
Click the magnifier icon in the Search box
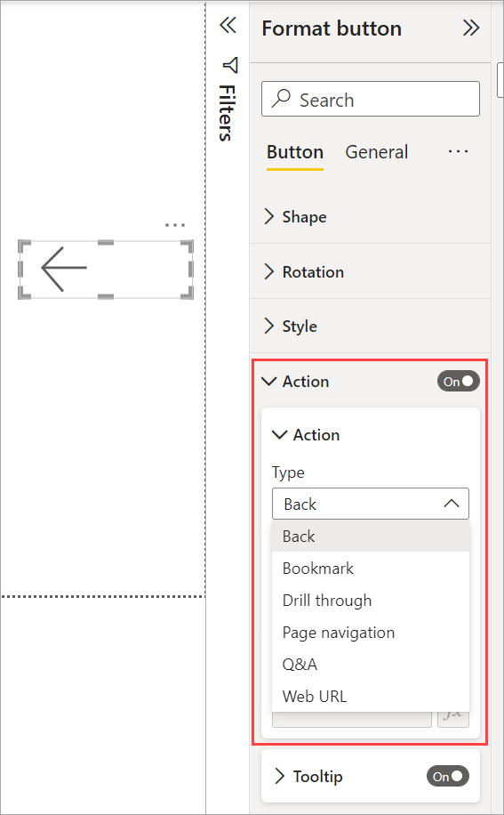(x=281, y=98)
